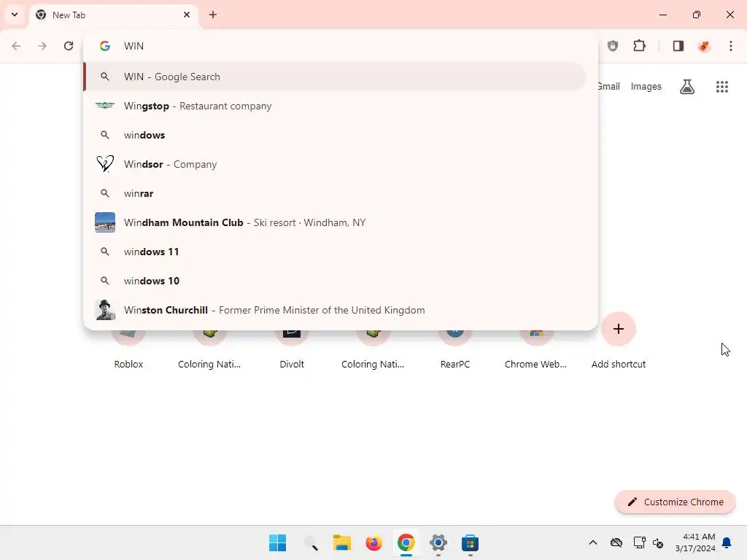Open the taskbar Search icon
The height and width of the screenshot is (560, 747).
[x=310, y=542]
